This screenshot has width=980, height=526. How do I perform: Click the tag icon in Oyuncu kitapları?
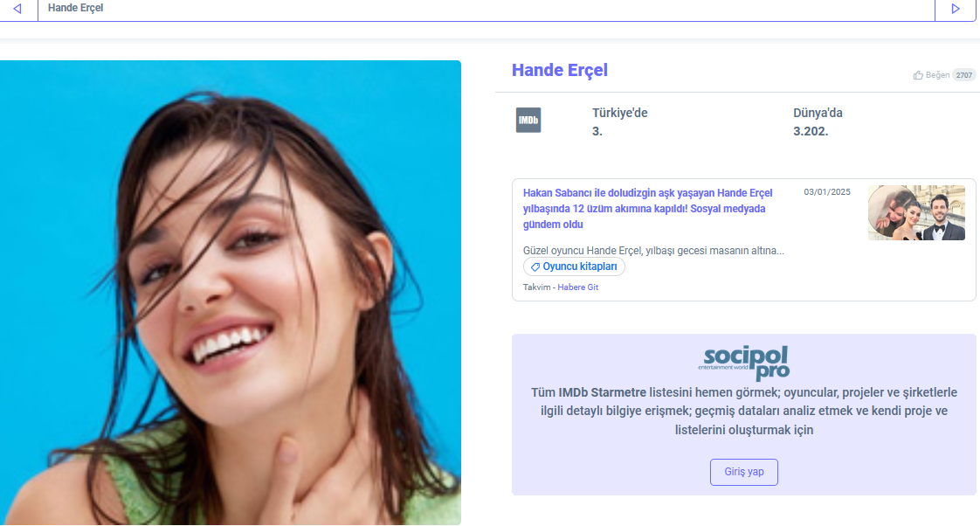[x=535, y=267]
